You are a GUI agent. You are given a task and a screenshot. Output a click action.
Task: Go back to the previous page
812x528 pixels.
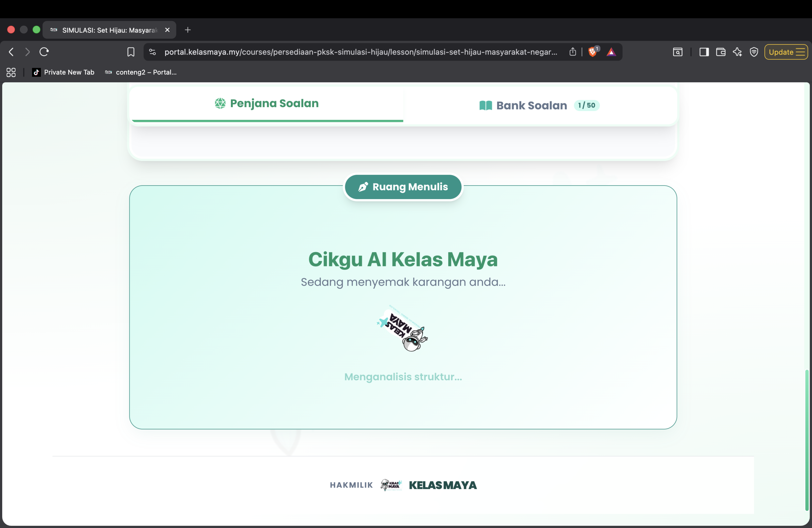(11, 52)
